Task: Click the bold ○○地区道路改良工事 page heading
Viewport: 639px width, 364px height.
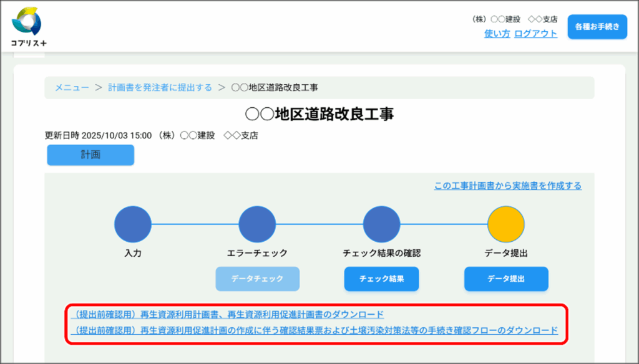Action: tap(319, 115)
